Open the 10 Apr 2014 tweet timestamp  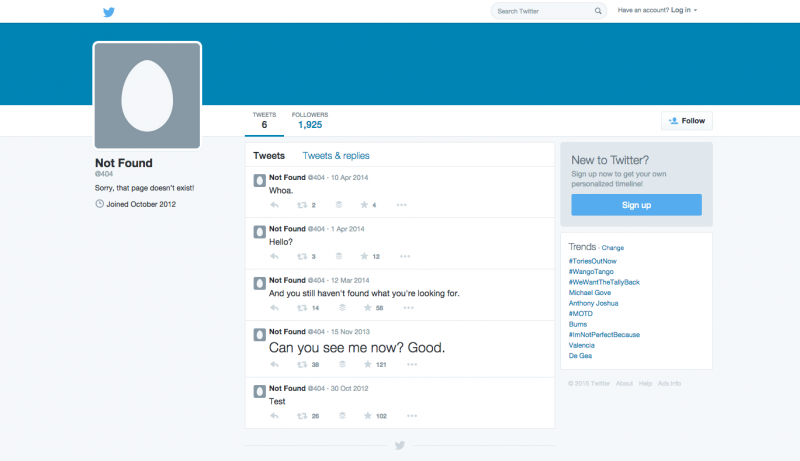(x=349, y=177)
